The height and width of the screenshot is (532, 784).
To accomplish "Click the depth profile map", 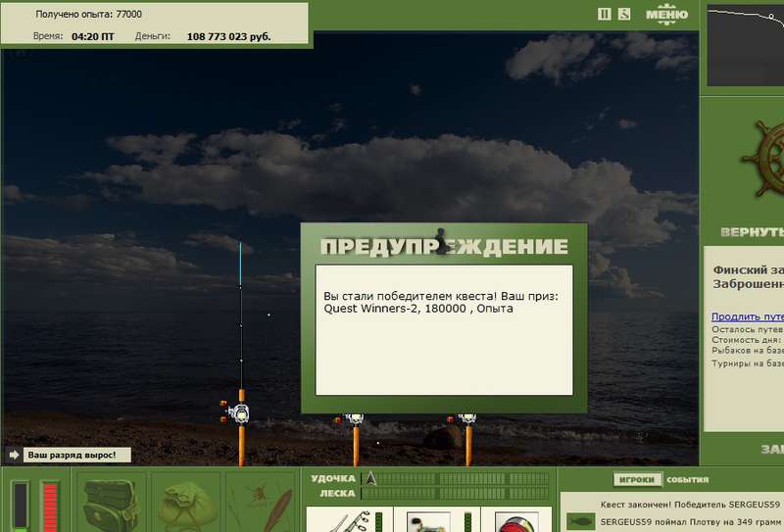I will [x=746, y=45].
